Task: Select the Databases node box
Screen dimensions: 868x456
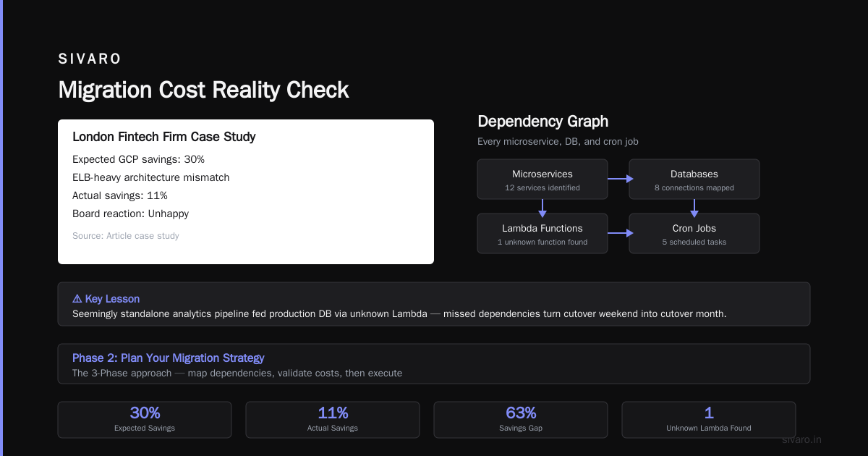Action: (x=694, y=180)
